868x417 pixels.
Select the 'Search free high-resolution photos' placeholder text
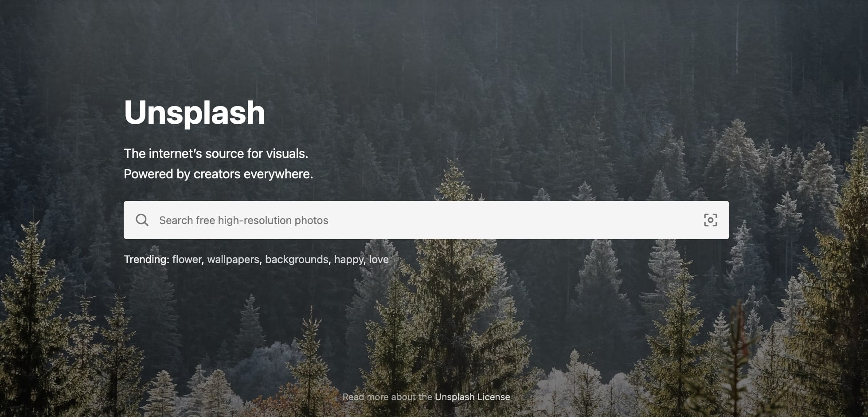[244, 220]
